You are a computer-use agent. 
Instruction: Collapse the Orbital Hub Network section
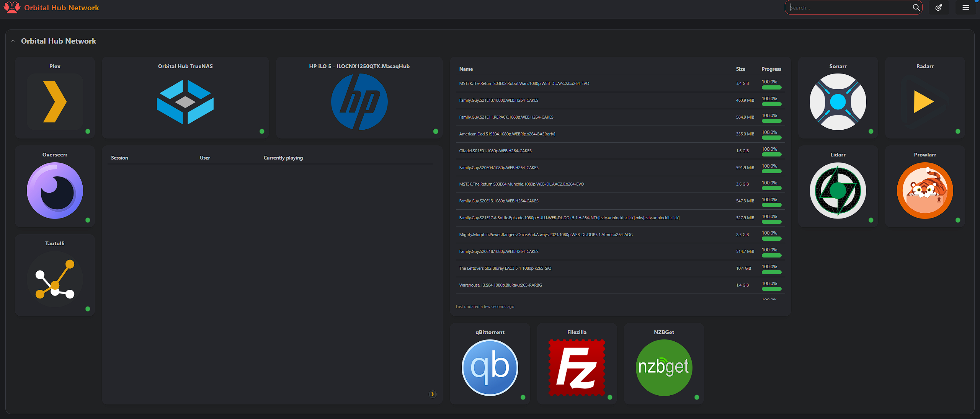click(13, 41)
